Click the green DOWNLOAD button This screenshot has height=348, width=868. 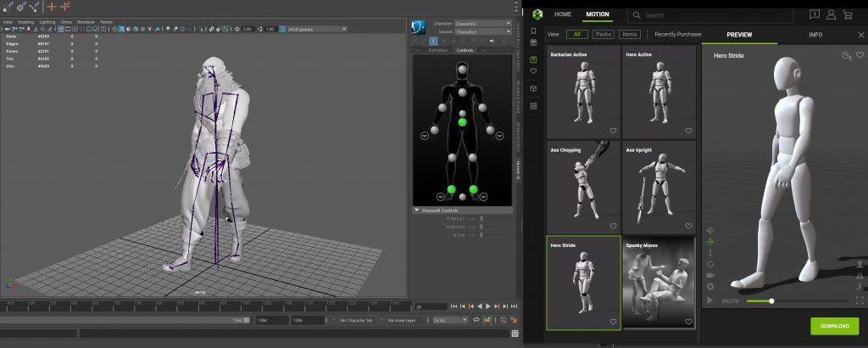834,326
